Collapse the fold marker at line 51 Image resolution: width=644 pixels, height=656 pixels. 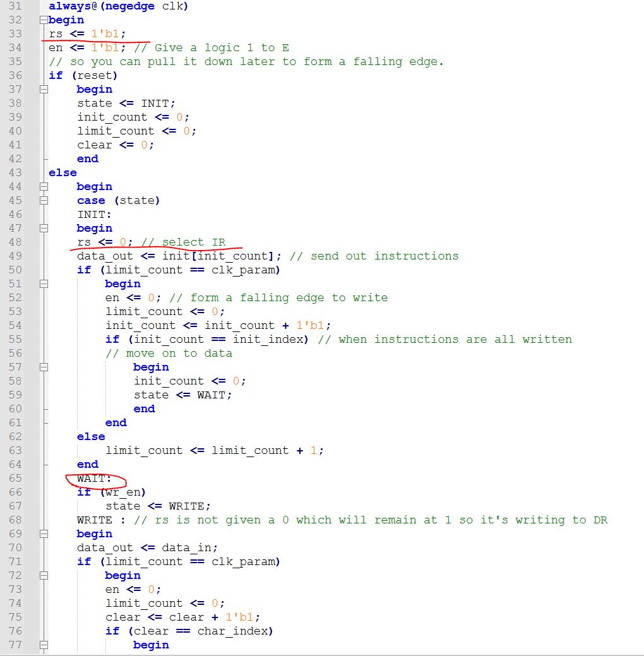click(44, 284)
